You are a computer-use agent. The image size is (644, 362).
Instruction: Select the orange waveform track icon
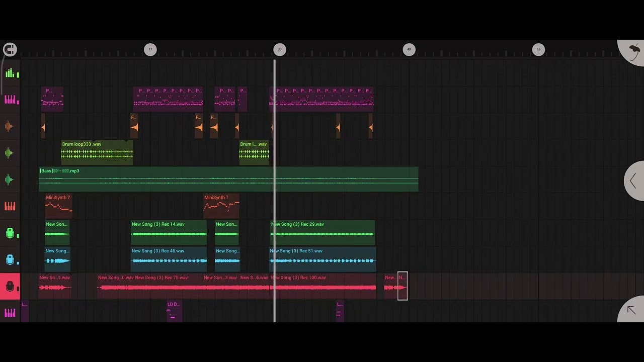click(x=10, y=126)
